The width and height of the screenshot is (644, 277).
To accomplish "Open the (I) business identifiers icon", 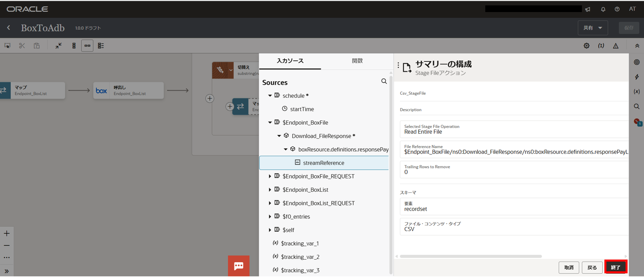I will (x=601, y=46).
